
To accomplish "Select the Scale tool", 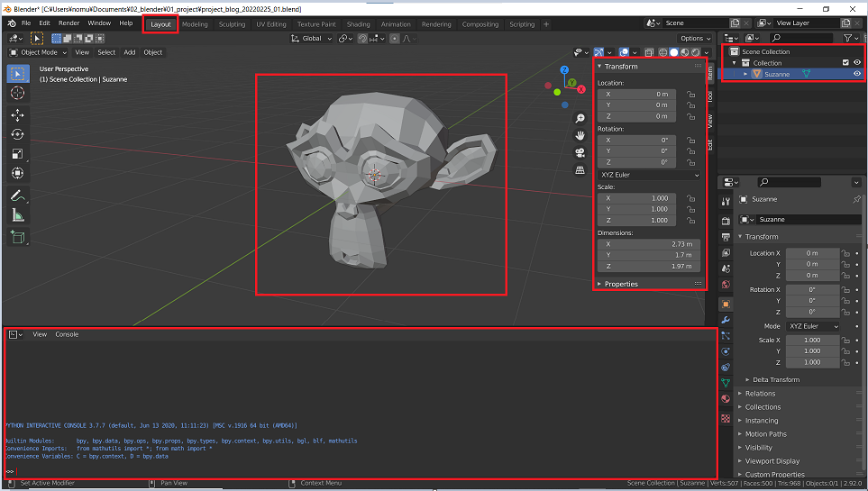I will [x=18, y=154].
